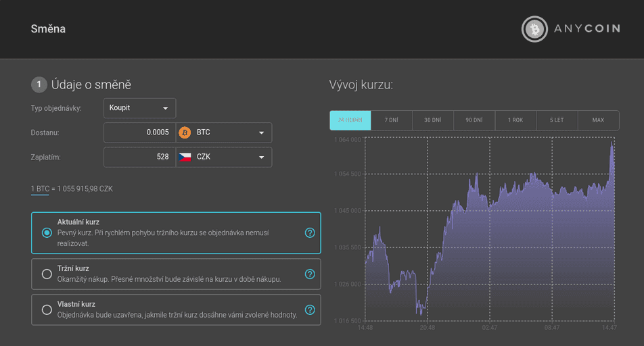Image resolution: width=644 pixels, height=346 pixels.
Task: Click the orange Bitcoin currency icon
Action: click(x=185, y=132)
